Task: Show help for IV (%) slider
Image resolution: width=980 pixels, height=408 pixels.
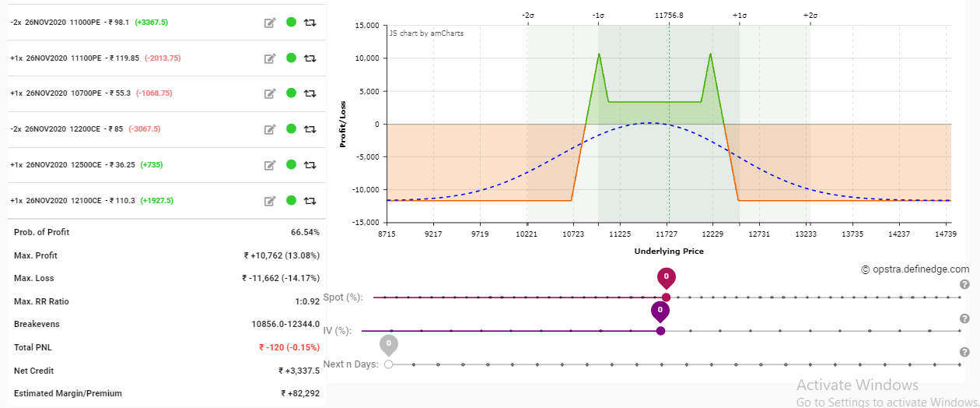Action: 964,319
